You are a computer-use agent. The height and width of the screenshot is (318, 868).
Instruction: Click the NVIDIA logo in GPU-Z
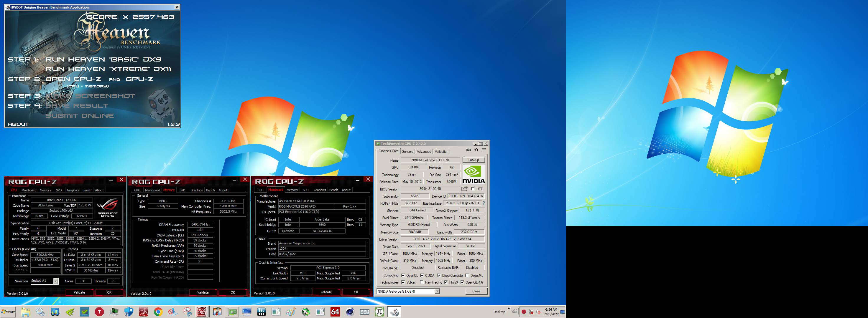tap(474, 174)
